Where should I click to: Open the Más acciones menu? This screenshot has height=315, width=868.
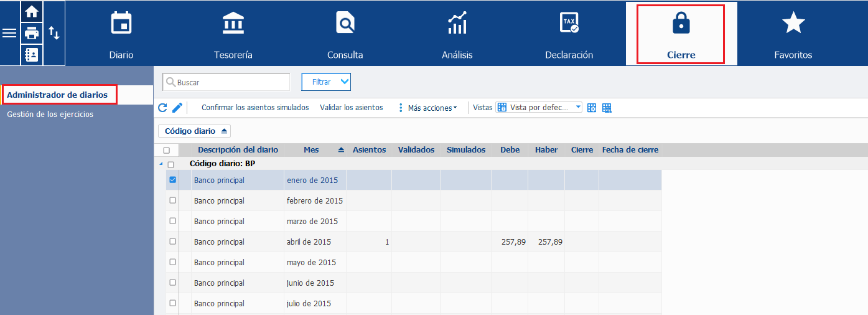[427, 108]
